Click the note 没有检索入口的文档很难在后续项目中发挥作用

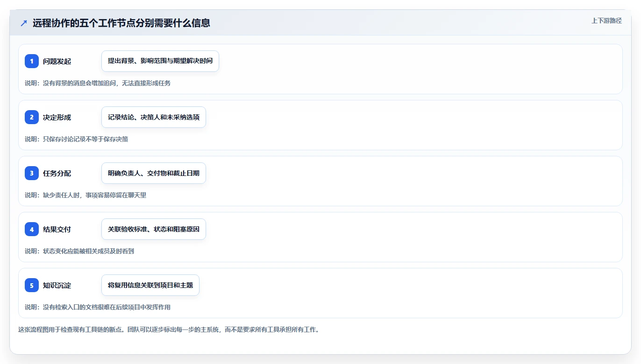coord(107,307)
